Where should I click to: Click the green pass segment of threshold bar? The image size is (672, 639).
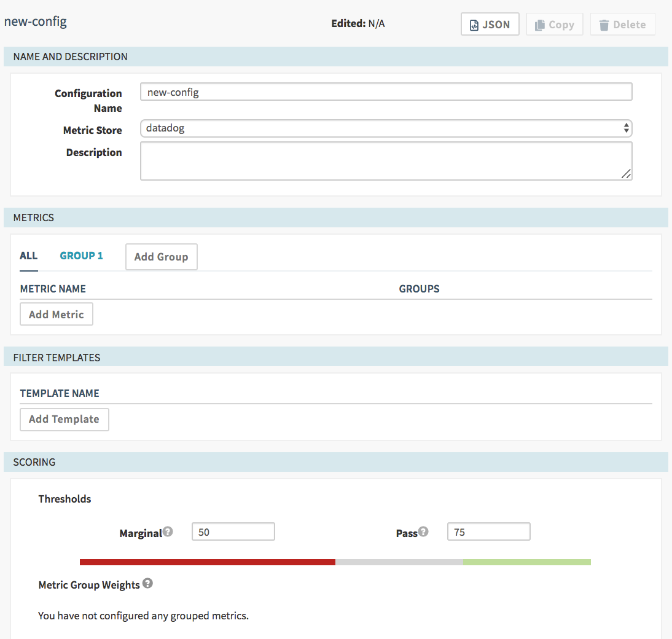[526, 562]
